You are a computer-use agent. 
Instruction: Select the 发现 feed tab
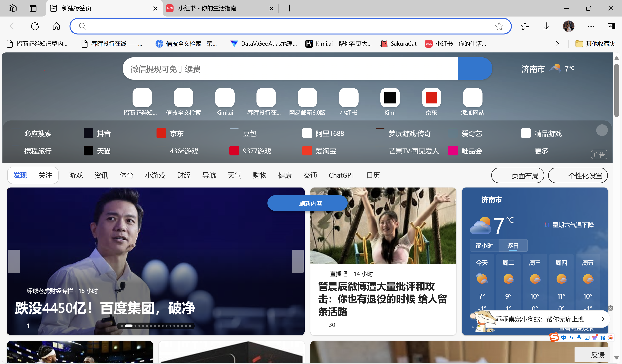[x=20, y=175]
